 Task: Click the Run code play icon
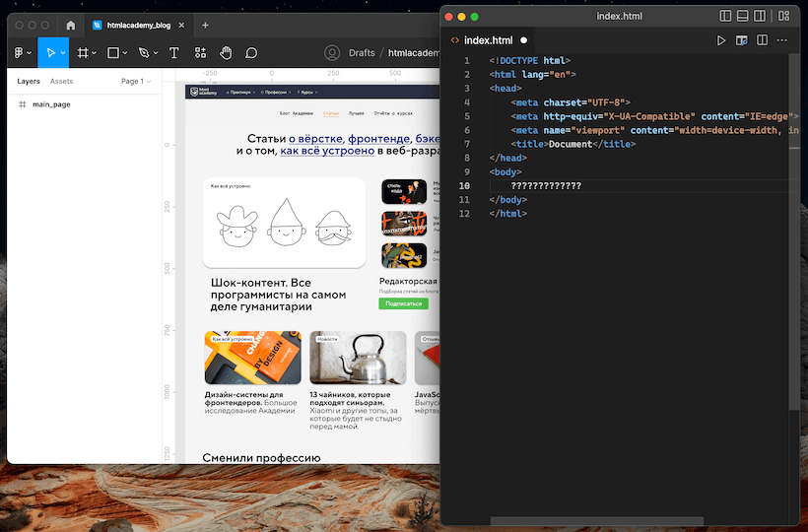click(x=721, y=40)
